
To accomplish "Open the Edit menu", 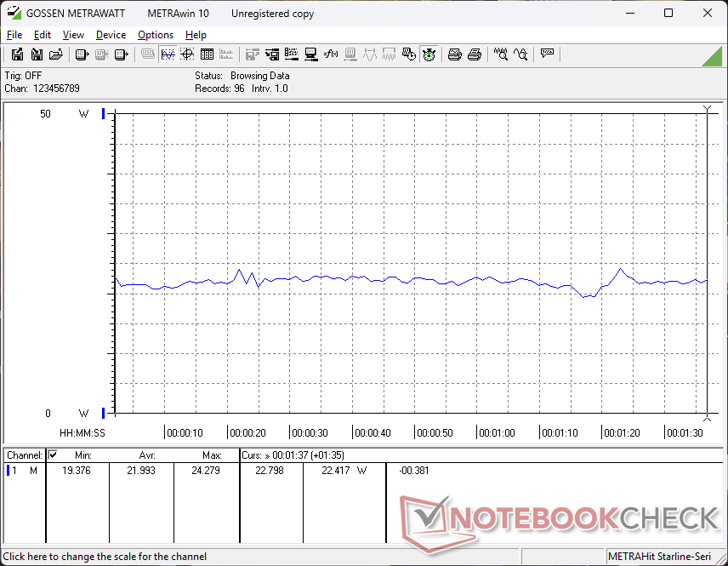I will coord(43,35).
